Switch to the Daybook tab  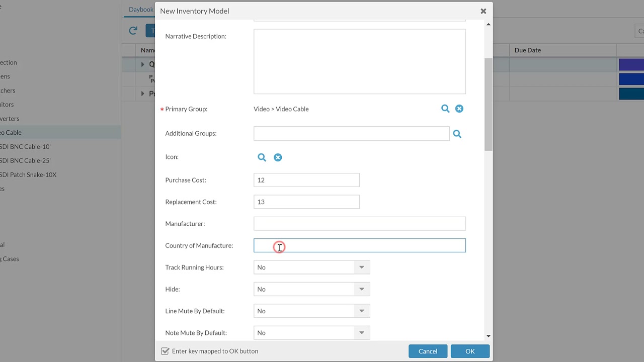[x=141, y=10]
